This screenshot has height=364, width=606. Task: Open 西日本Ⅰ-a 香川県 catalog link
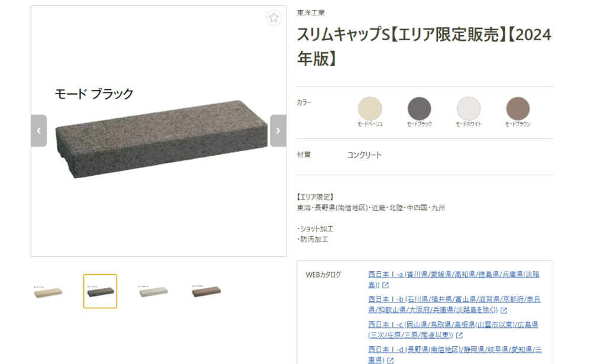454,279
